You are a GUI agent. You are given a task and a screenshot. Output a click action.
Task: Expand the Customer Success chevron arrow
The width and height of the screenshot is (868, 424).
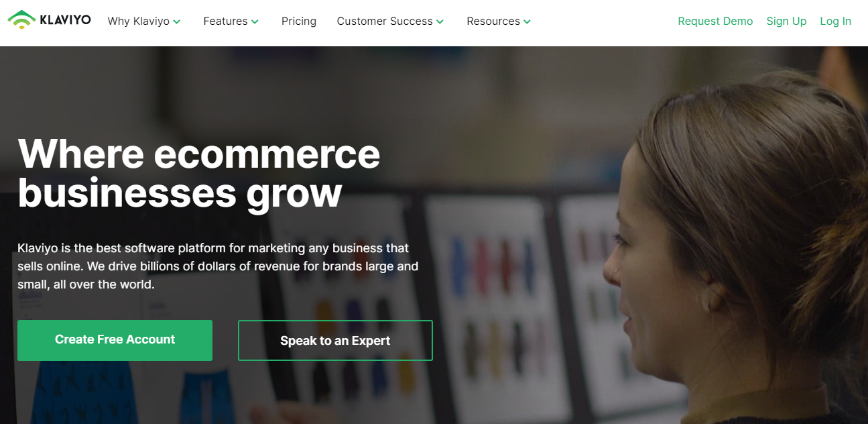click(440, 21)
